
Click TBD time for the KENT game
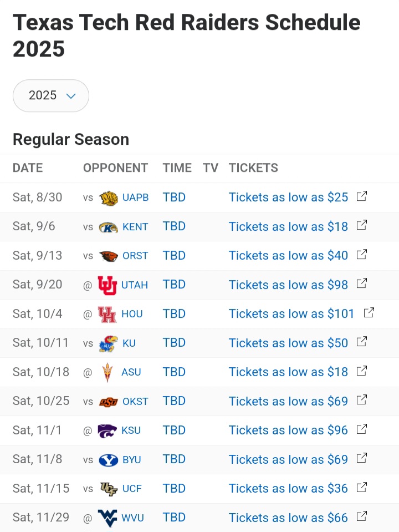pyautogui.click(x=174, y=226)
